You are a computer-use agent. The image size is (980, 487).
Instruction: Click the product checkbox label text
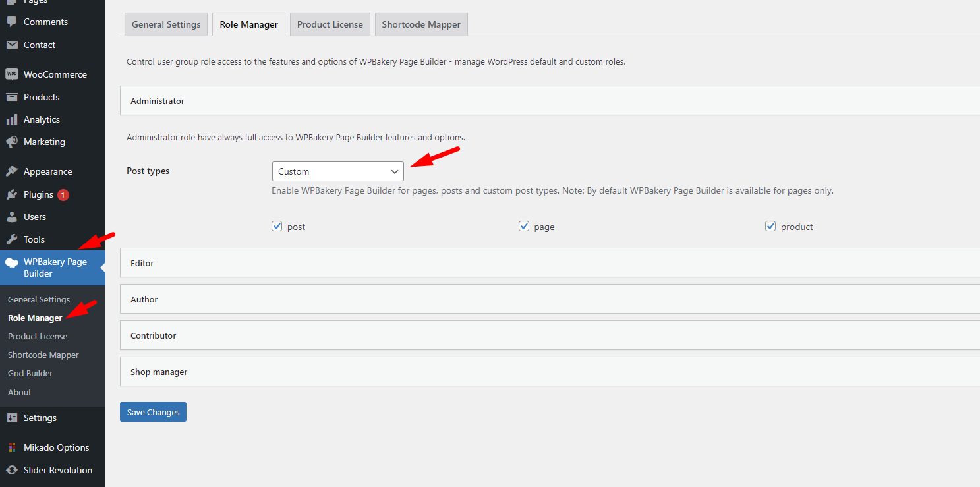point(797,227)
